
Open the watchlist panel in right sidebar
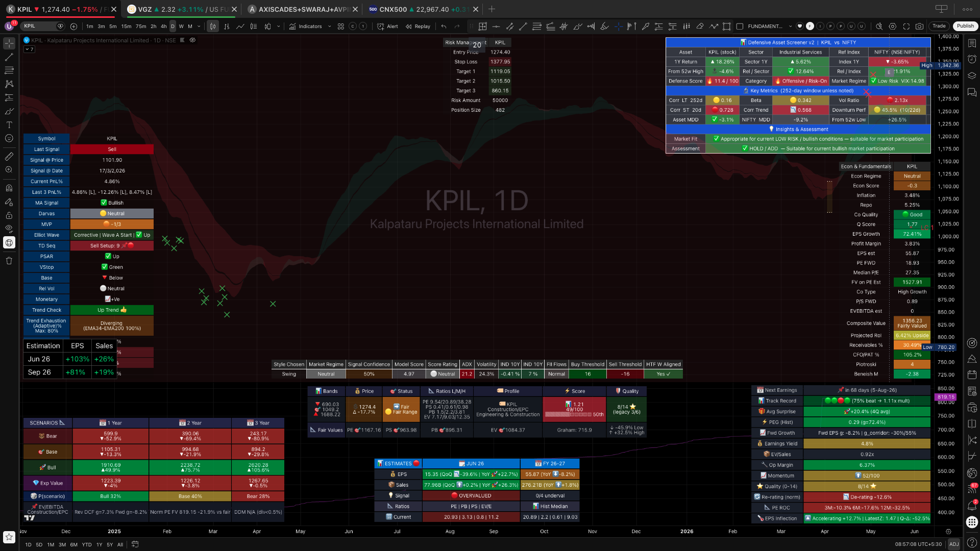point(972,43)
